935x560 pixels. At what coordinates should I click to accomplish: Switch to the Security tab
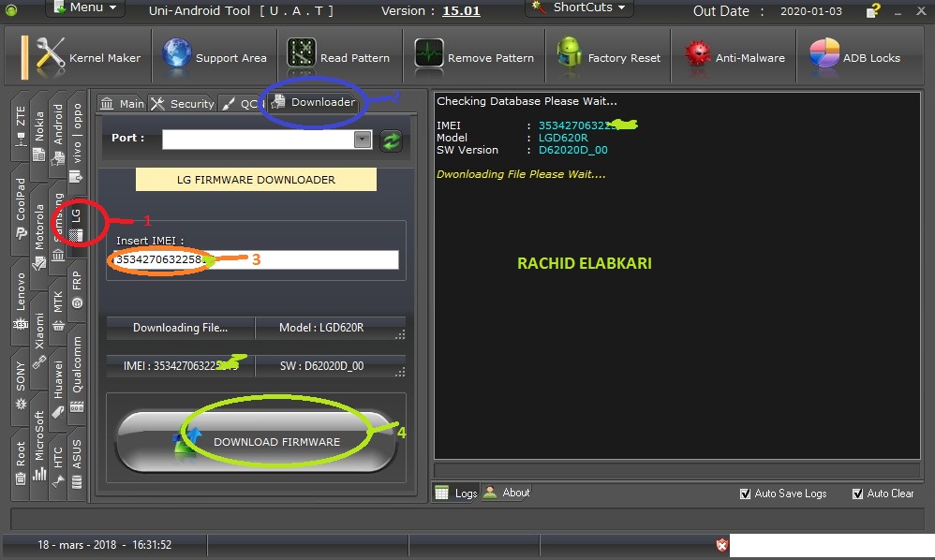pyautogui.click(x=183, y=104)
